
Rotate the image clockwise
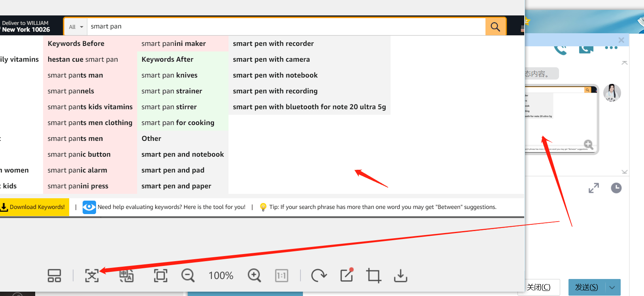[319, 275]
